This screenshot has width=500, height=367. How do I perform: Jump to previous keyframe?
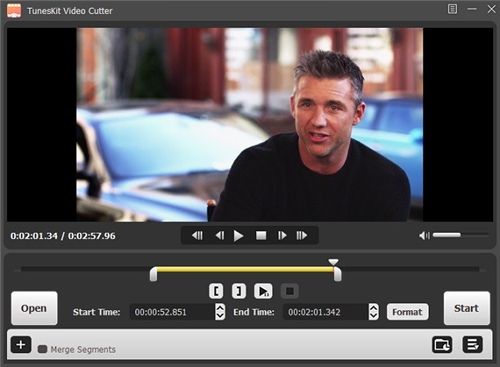coord(197,236)
